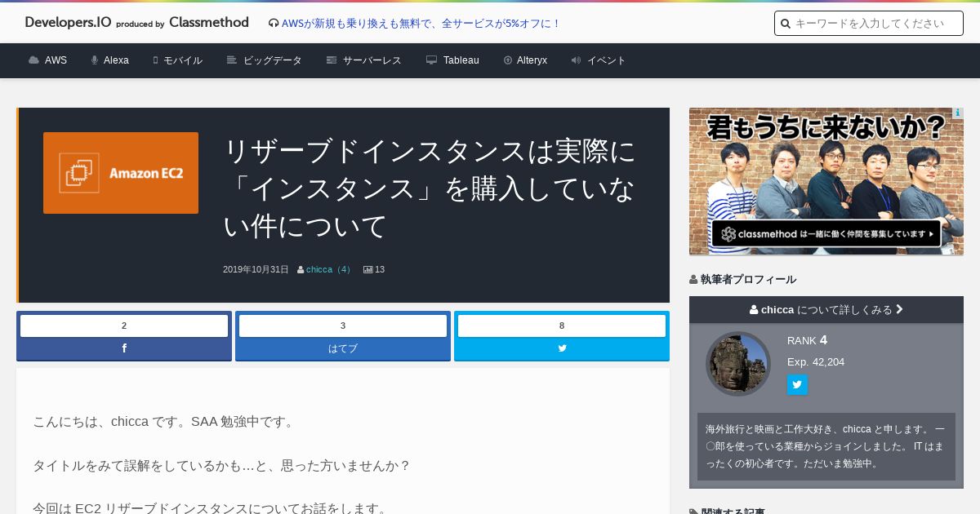Open the AWS 5% off announcement link

421,24
